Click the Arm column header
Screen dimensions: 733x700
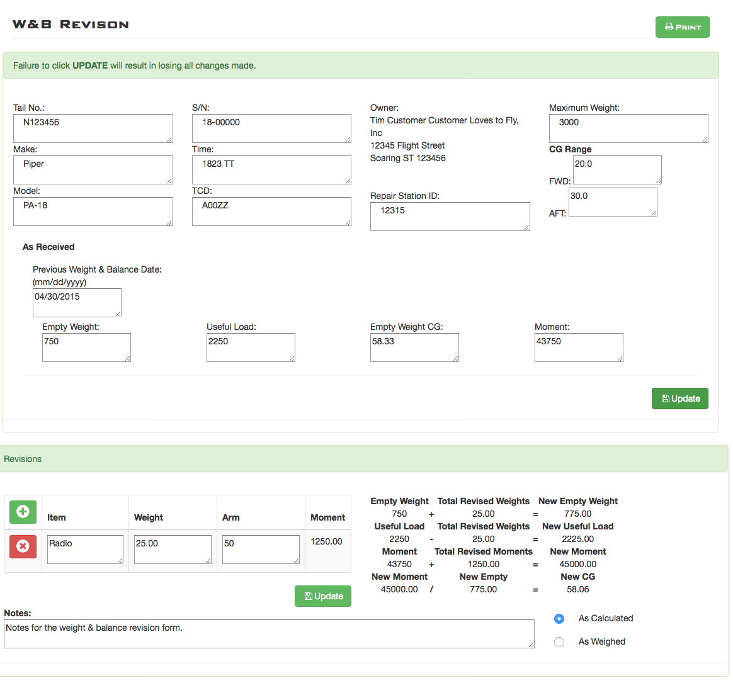click(x=231, y=517)
